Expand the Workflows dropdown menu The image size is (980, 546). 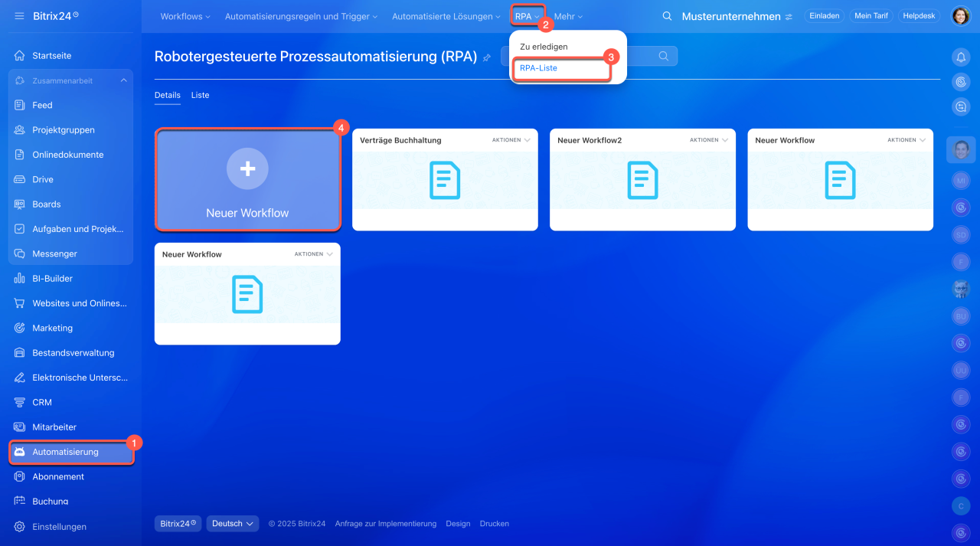[x=185, y=16]
